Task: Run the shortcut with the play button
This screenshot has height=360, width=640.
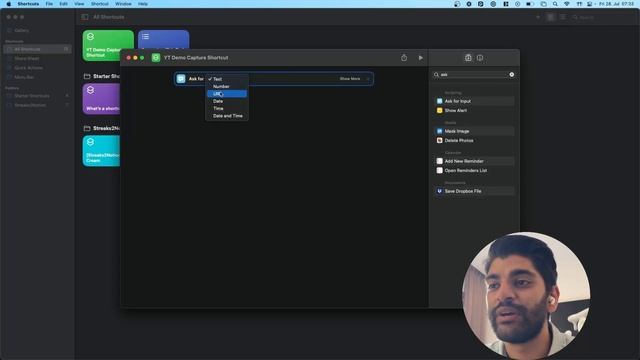Action: click(420, 58)
